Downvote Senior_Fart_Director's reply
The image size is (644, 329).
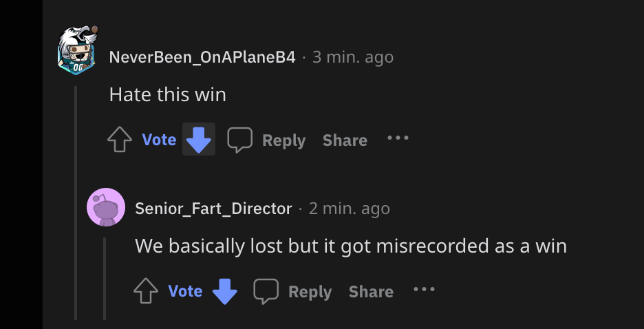225,291
